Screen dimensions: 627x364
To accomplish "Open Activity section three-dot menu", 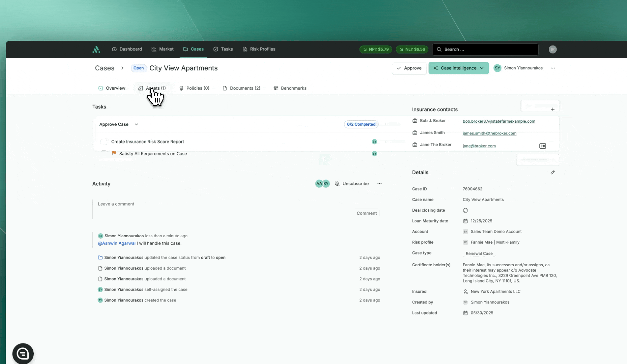I will (379, 184).
